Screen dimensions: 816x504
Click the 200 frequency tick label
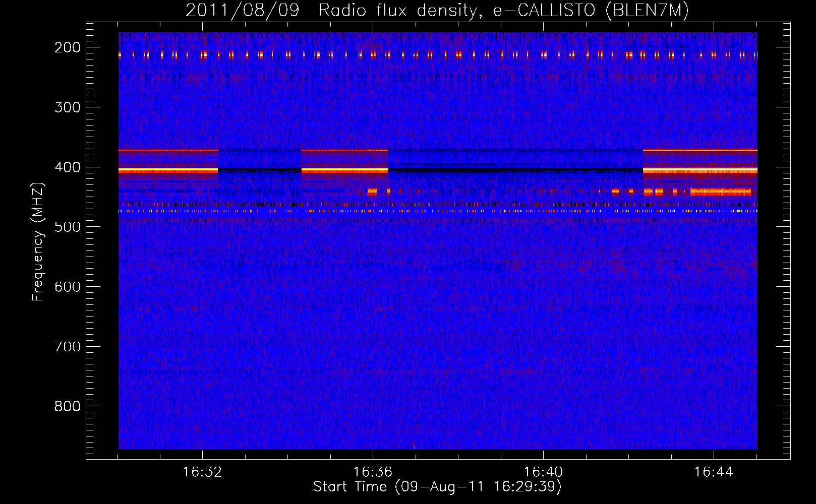[68, 47]
